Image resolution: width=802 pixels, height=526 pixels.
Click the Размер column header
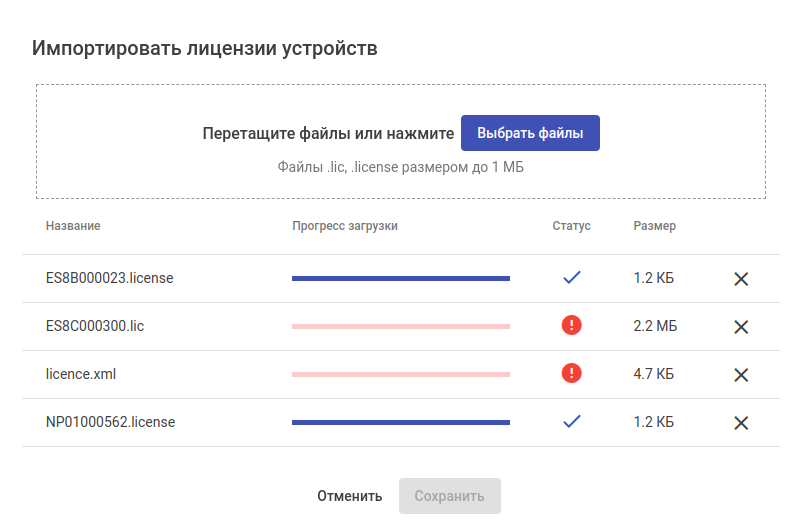(x=654, y=226)
